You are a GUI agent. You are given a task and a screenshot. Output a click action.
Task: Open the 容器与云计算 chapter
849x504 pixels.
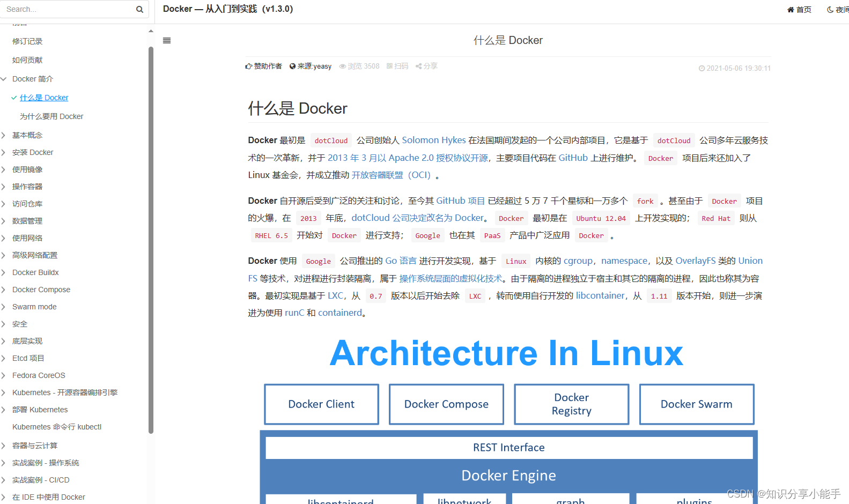pyautogui.click(x=35, y=446)
